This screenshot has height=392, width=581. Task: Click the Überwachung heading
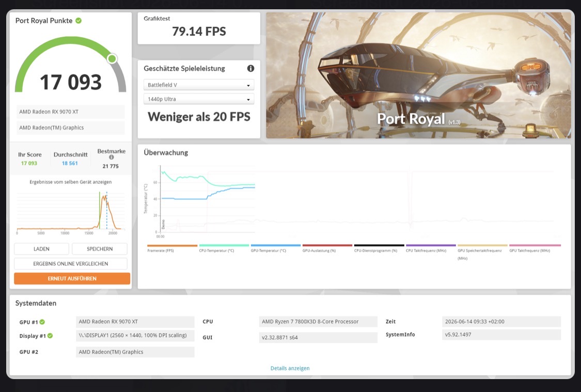166,153
